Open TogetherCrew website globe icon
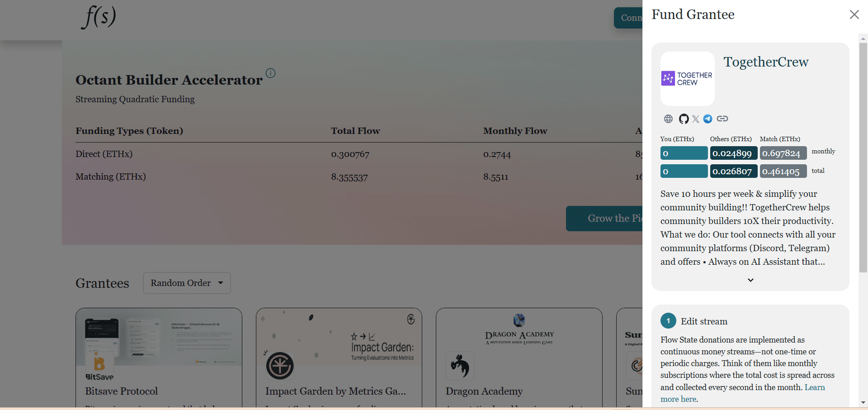The width and height of the screenshot is (868, 410). click(x=668, y=119)
